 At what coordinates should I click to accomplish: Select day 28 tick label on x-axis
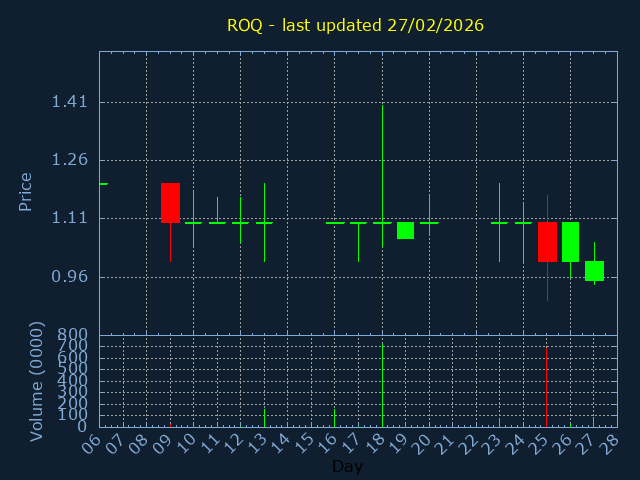coord(609,442)
